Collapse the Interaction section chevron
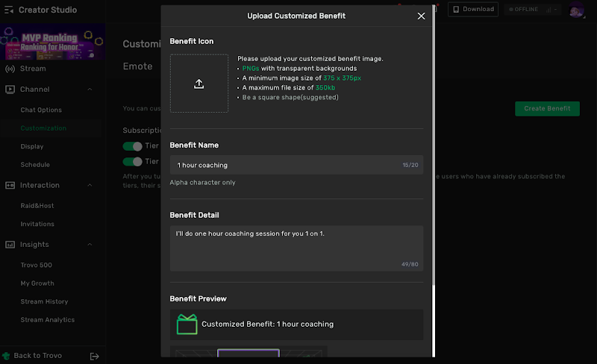This screenshot has width=597, height=364. 90,185
